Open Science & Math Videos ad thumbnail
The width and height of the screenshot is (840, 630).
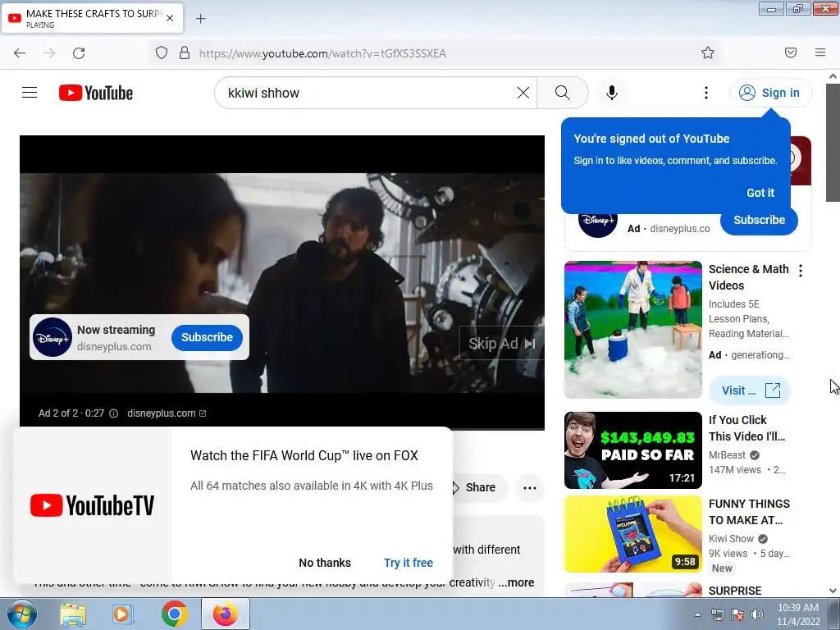(633, 330)
